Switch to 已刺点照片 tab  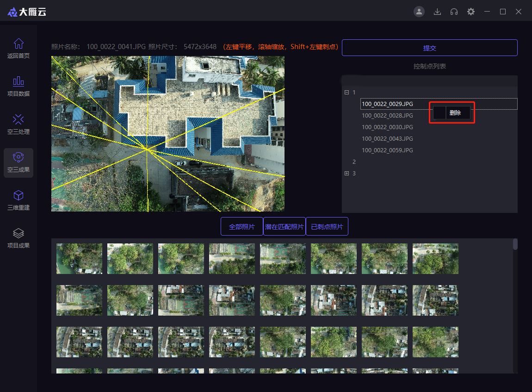327,226
